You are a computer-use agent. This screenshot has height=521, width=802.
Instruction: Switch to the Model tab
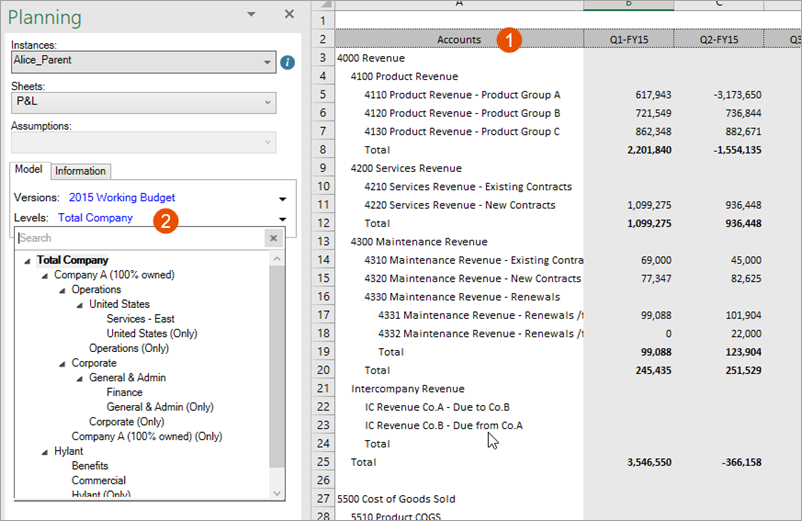(x=29, y=170)
